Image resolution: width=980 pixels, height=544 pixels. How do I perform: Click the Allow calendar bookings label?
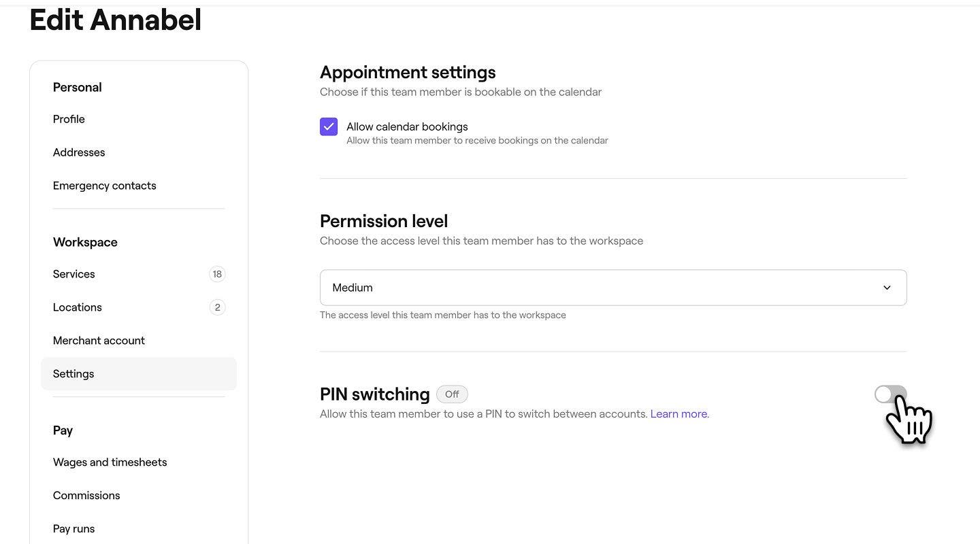407,126
